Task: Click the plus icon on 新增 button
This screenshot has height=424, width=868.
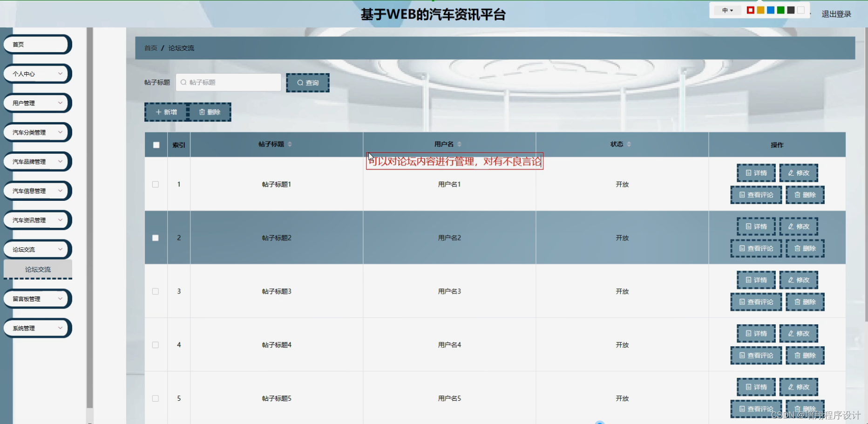Action: (158, 112)
